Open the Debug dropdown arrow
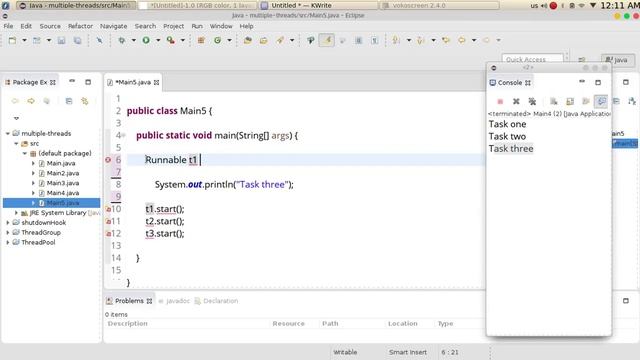The height and width of the screenshot is (360, 640). click(x=133, y=40)
